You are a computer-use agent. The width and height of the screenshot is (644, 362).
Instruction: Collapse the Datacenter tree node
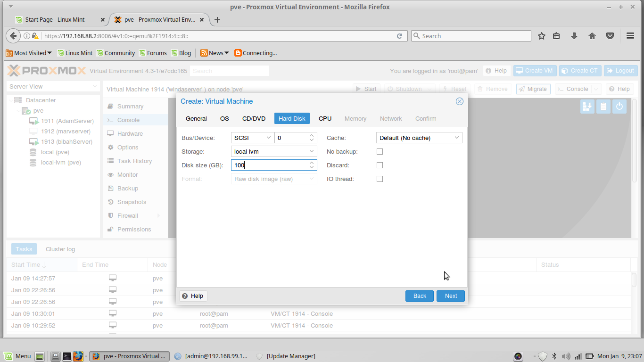(x=11, y=100)
